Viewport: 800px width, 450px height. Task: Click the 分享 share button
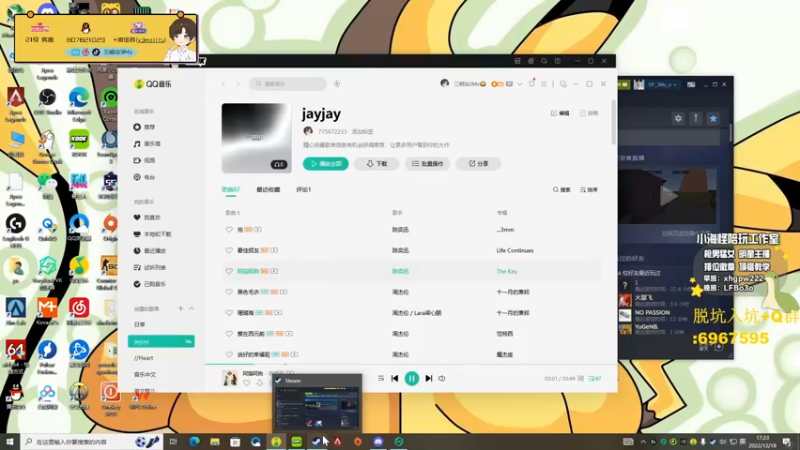tap(478, 164)
